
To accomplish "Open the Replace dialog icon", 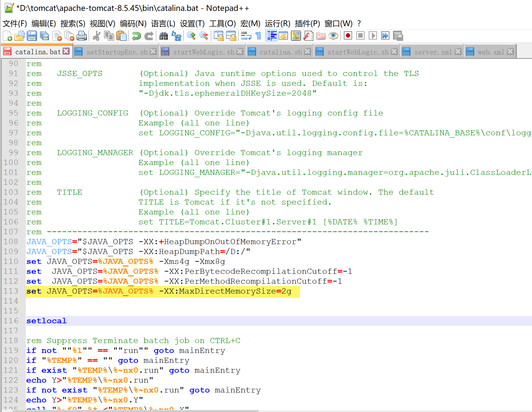I will pos(176,36).
